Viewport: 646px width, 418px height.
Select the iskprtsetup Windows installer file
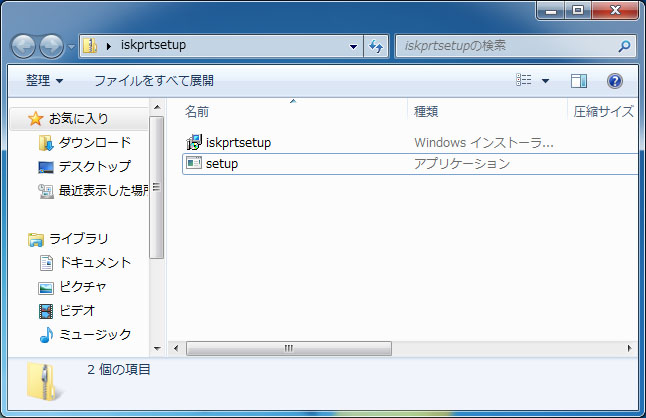(x=238, y=142)
